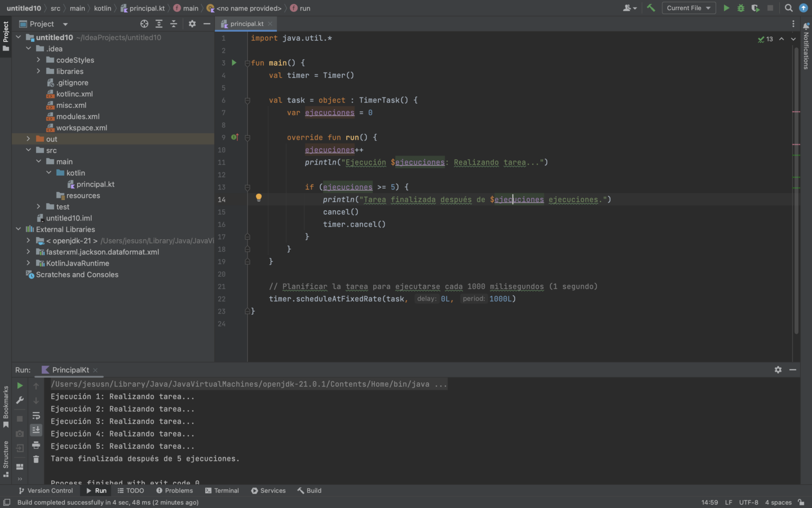Disable scroll-to-end in the Run console
The width and height of the screenshot is (812, 508).
[36, 430]
